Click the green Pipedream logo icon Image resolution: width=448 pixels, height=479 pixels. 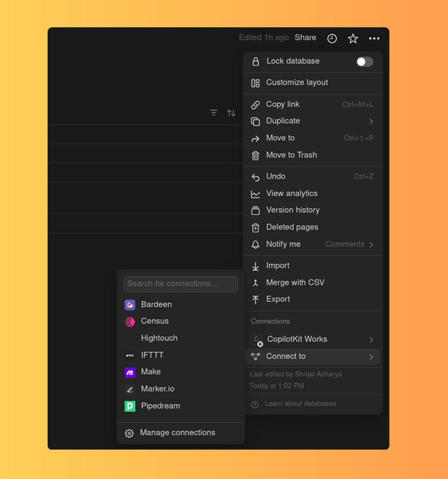pos(129,406)
